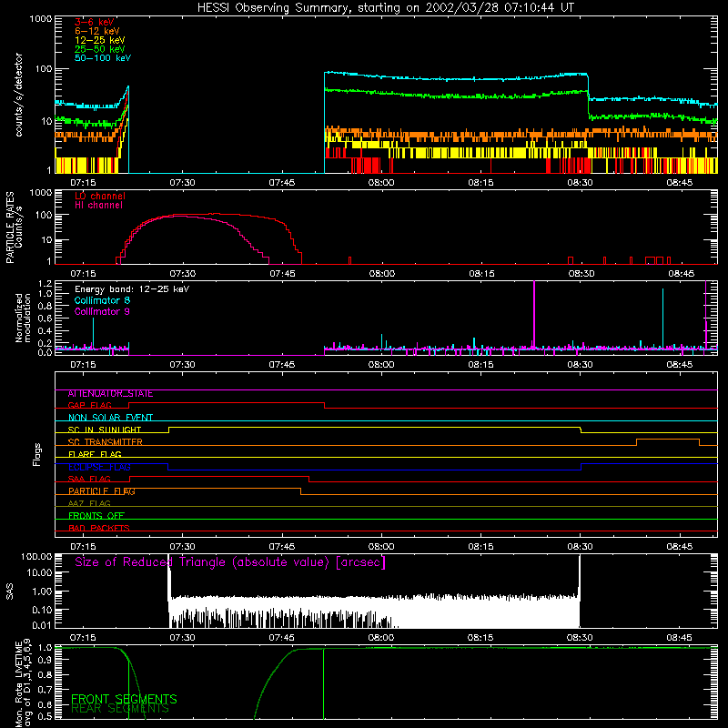Screen dimensions: 728x728
Task: Click the NON_SOLAR_EVENT flag label
Action: [110, 418]
